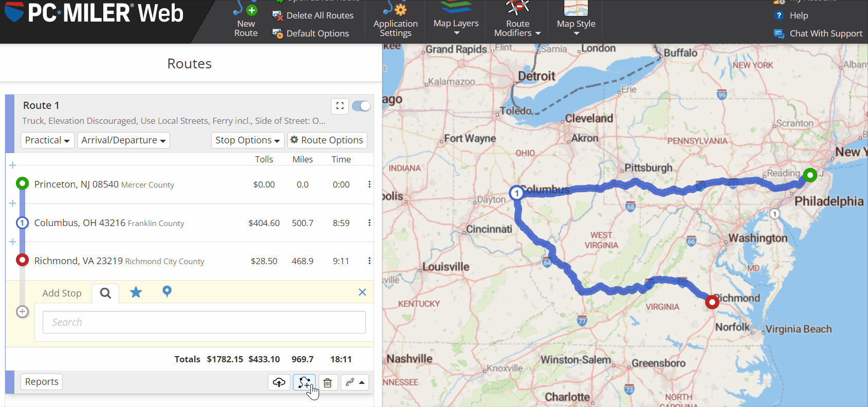Open the options menu for Princeton stop
868x407 pixels.
coord(369,184)
